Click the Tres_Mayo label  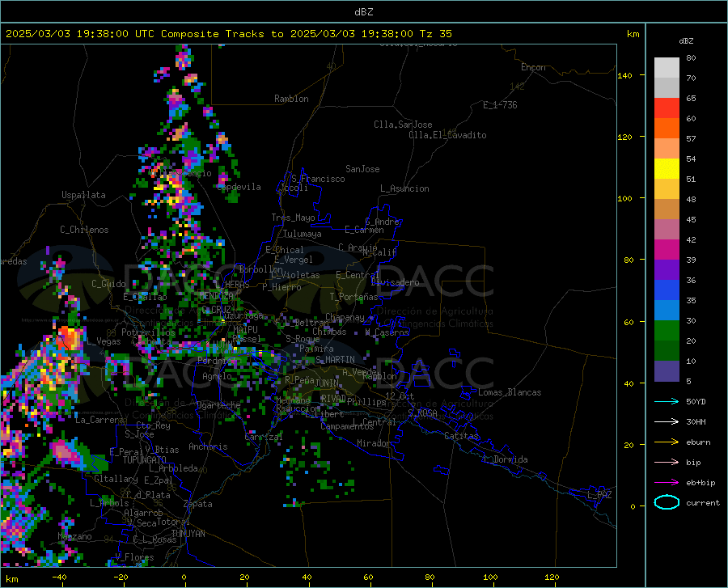[x=293, y=218]
